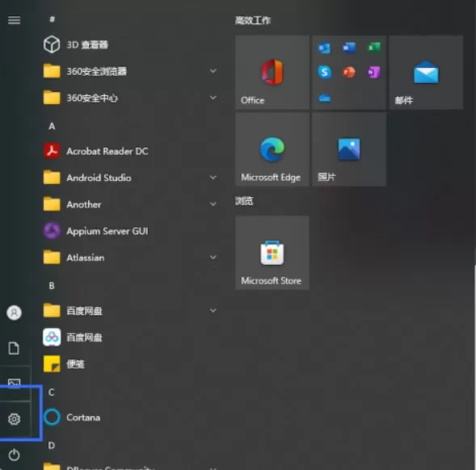Screen dimensions: 476x470
Task: Open 百度网盘 cloud app icon
Action: [x=52, y=337]
